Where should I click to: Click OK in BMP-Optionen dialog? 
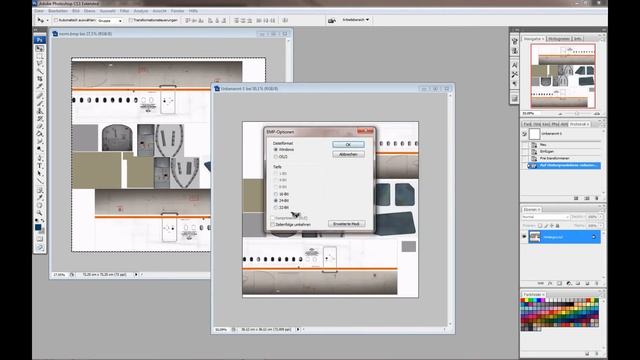(348, 144)
